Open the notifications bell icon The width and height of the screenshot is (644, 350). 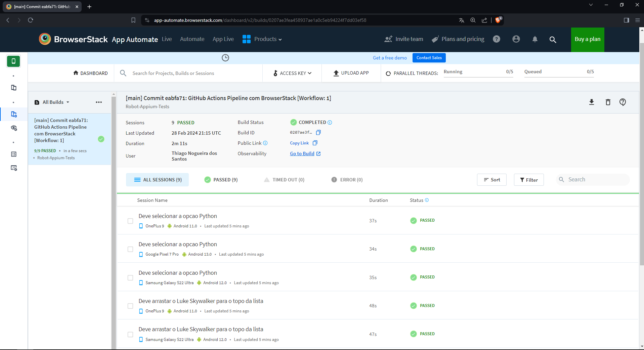pyautogui.click(x=535, y=39)
